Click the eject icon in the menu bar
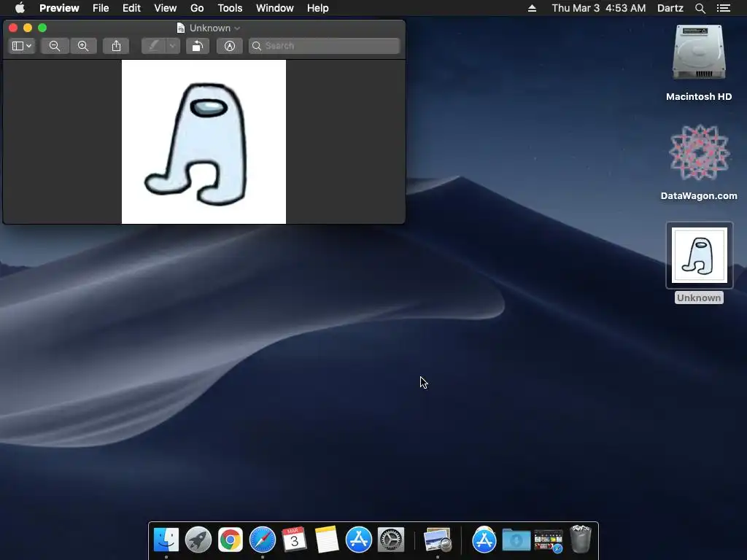 (532, 8)
